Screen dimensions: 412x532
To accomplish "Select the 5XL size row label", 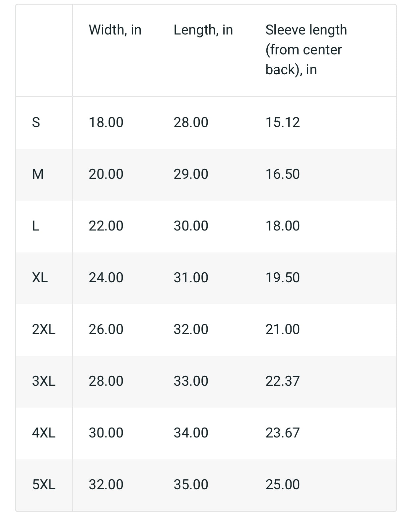I will 43,485.
